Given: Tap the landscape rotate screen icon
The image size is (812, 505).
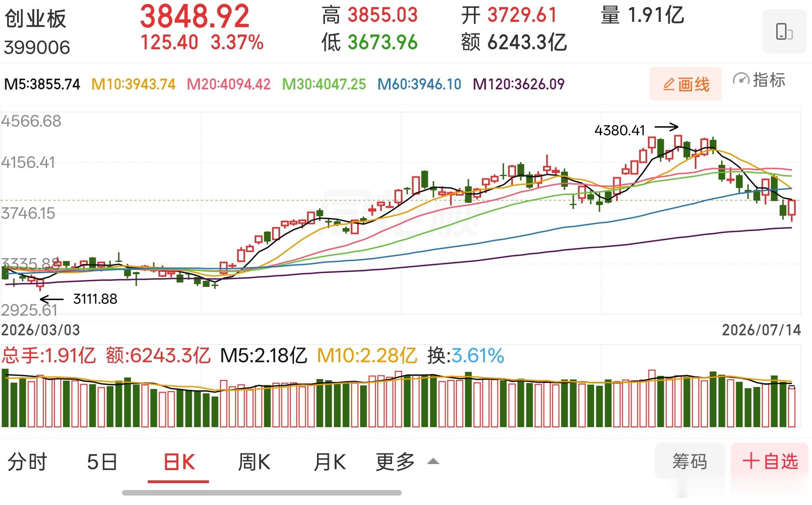Looking at the screenshot, I should 784,31.
